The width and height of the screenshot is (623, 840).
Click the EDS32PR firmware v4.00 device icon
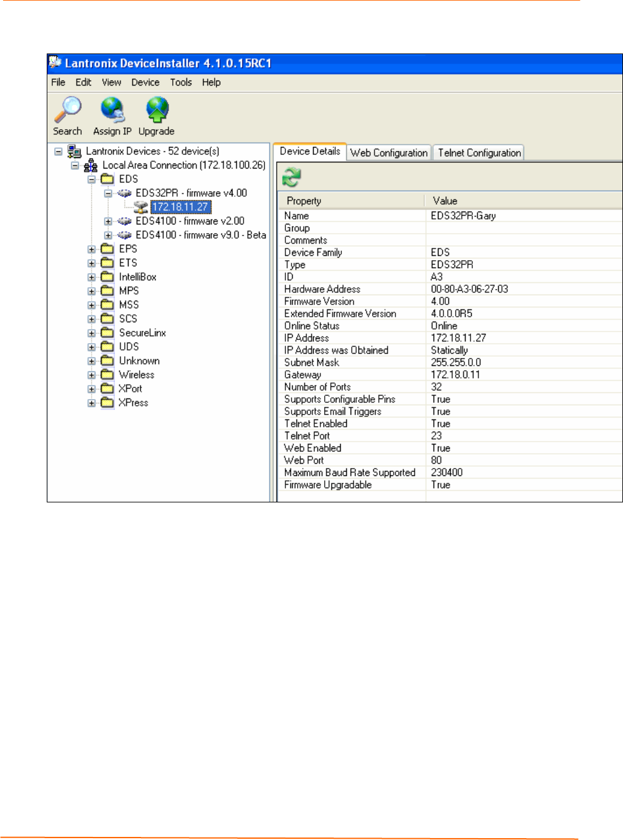[x=124, y=193]
